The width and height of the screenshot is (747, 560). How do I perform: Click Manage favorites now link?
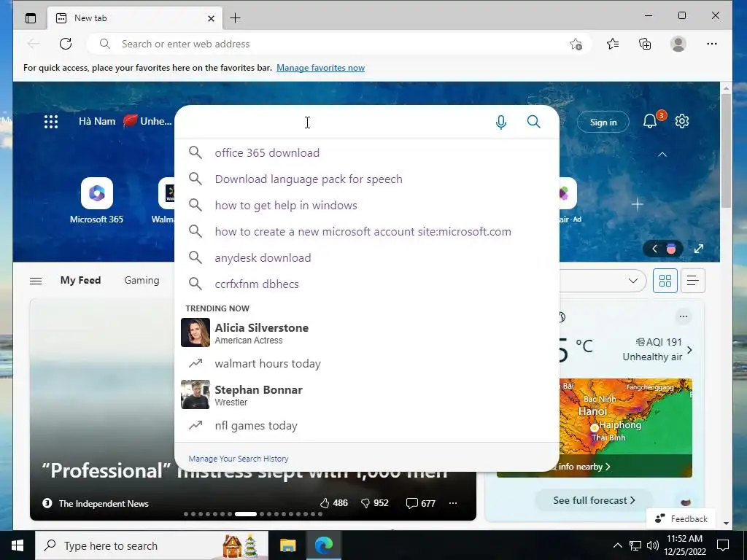pos(321,68)
